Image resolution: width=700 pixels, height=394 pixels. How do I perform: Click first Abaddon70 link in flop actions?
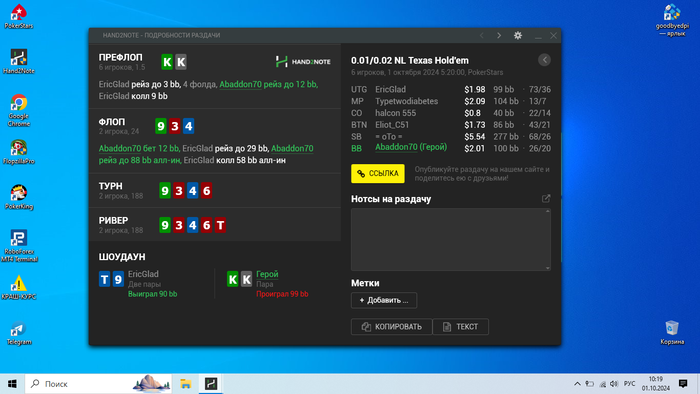(120, 149)
